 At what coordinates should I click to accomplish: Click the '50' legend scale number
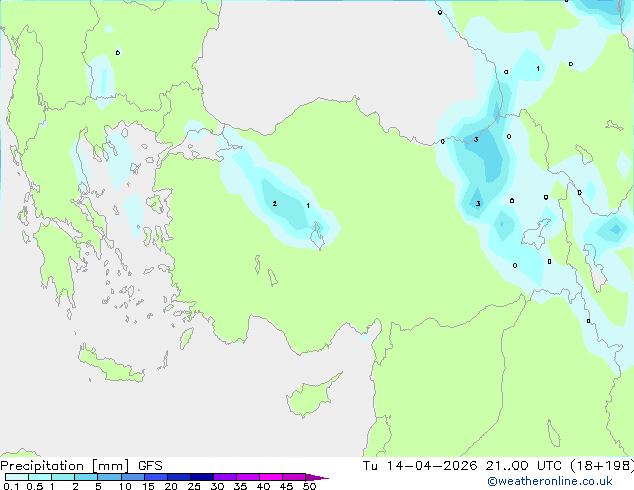pos(309,486)
